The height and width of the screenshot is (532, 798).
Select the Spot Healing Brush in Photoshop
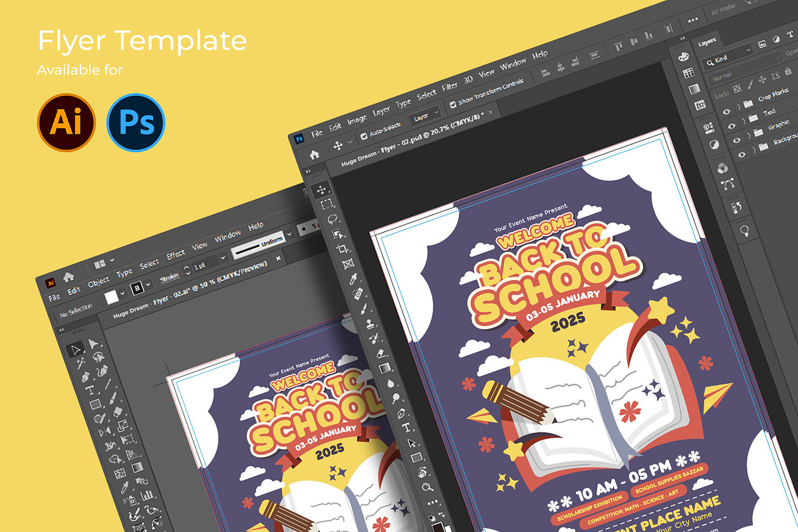[359, 293]
